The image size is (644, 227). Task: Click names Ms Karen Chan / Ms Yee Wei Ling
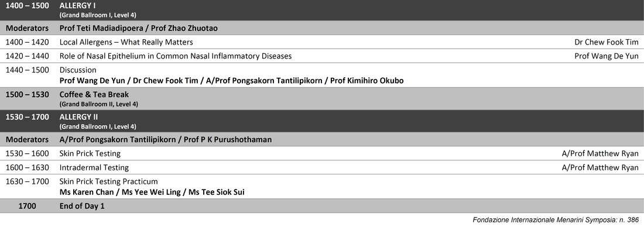[120, 192]
